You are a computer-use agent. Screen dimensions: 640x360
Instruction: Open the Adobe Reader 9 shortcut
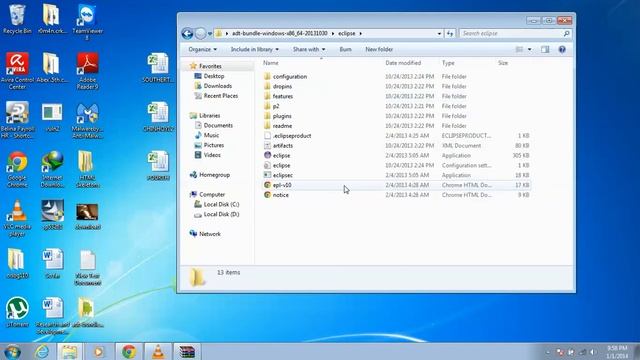coord(87,70)
